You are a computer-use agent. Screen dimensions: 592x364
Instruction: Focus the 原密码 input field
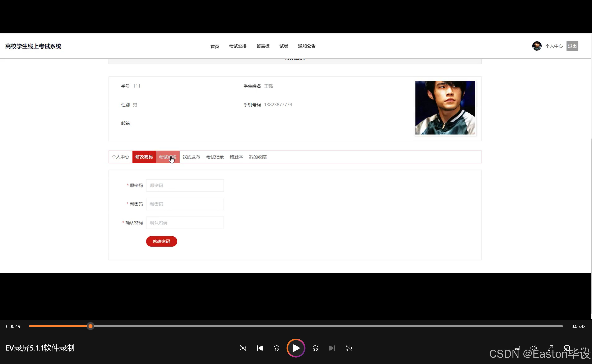pyautogui.click(x=185, y=186)
